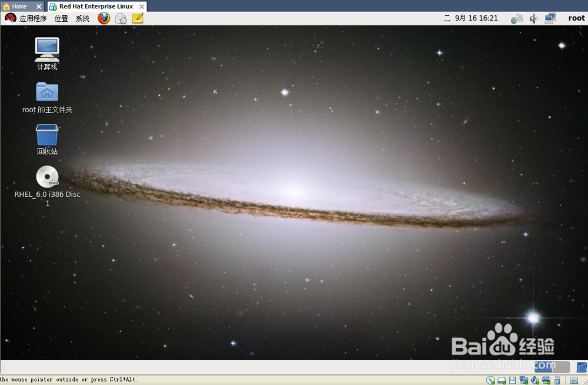Switch to the first workspace in switcher
This screenshot has width=588, height=385.
(x=543, y=367)
